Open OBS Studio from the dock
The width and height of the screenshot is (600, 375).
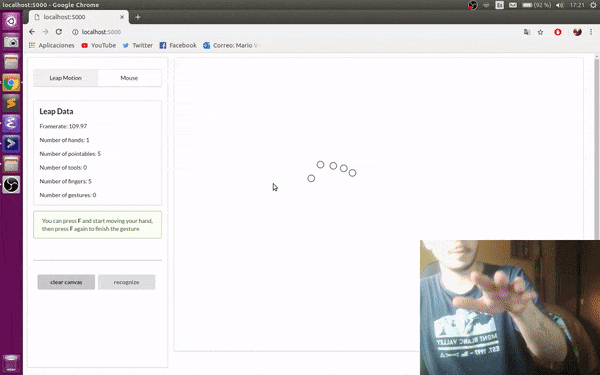tap(11, 185)
